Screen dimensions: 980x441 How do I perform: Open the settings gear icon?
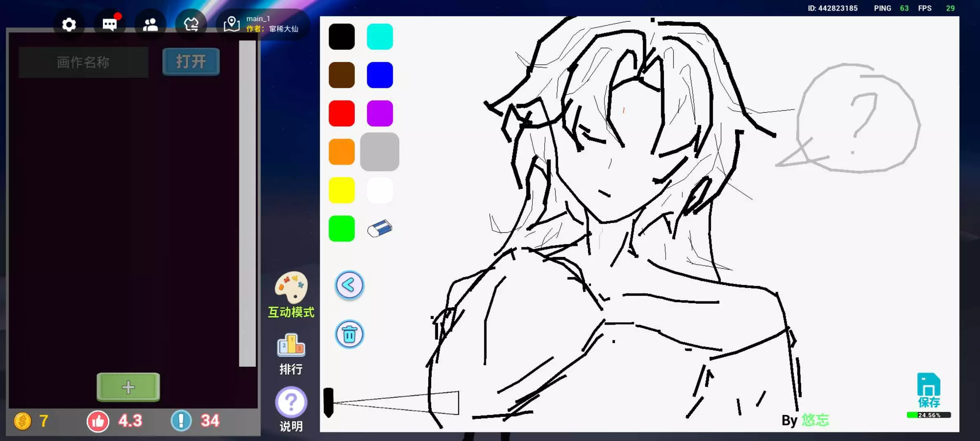click(x=69, y=25)
